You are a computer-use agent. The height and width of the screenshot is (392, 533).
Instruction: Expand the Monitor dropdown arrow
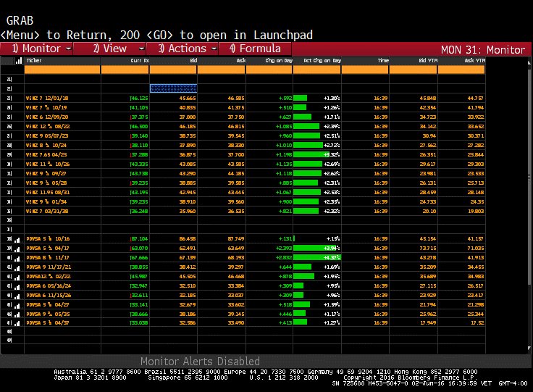pyautogui.click(x=68, y=49)
